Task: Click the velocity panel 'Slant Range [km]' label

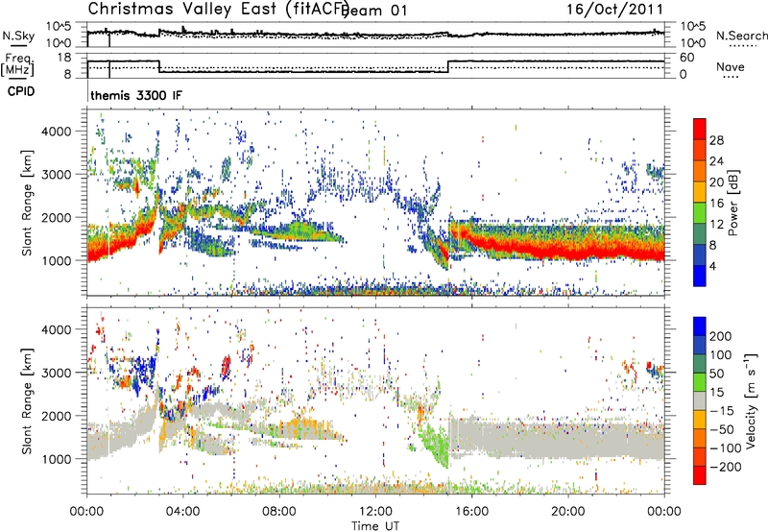Action: [x=27, y=401]
